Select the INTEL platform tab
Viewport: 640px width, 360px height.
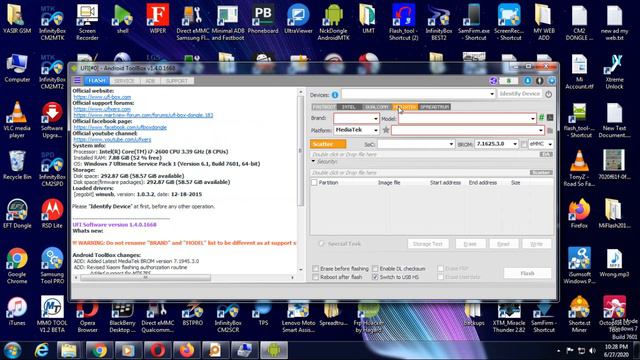348,107
